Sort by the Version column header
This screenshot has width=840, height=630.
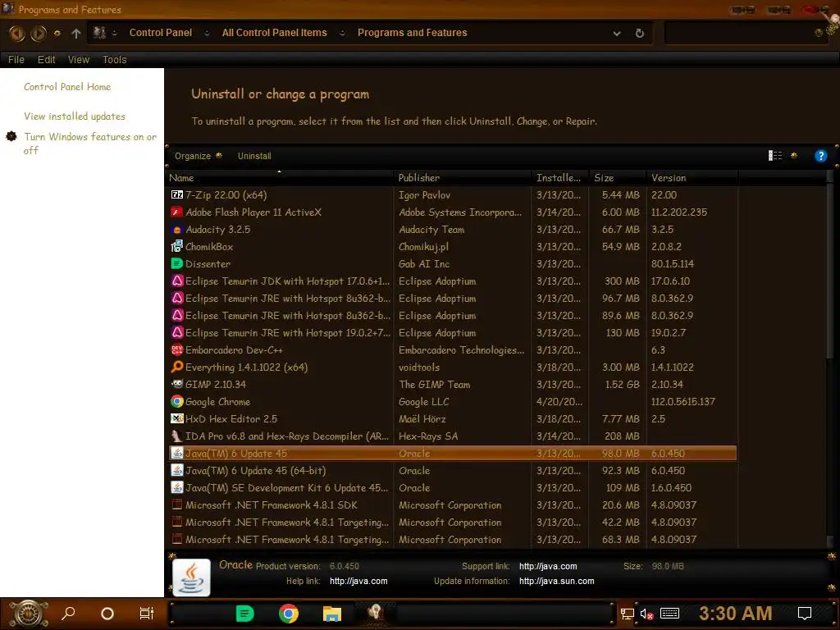click(x=692, y=178)
